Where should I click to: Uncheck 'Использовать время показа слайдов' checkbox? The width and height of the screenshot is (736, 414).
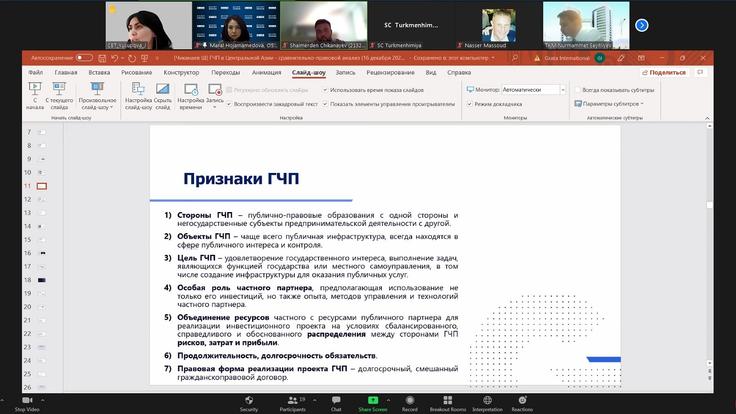(x=324, y=89)
